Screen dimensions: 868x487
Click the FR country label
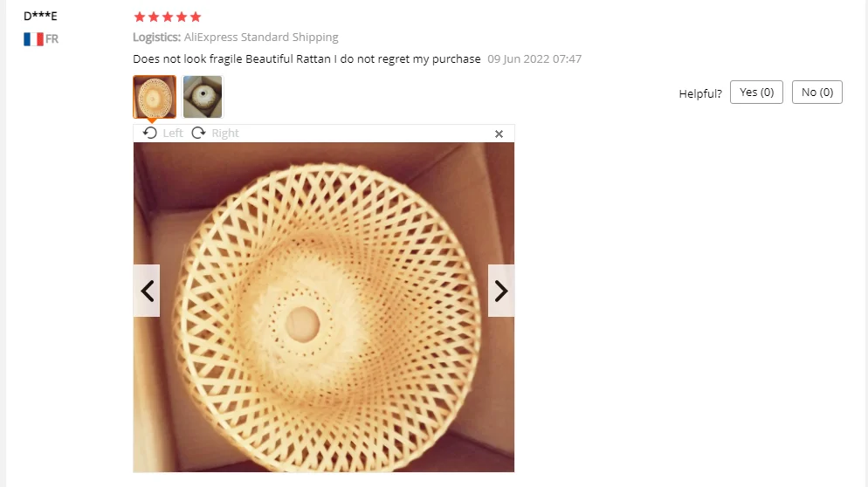point(52,39)
